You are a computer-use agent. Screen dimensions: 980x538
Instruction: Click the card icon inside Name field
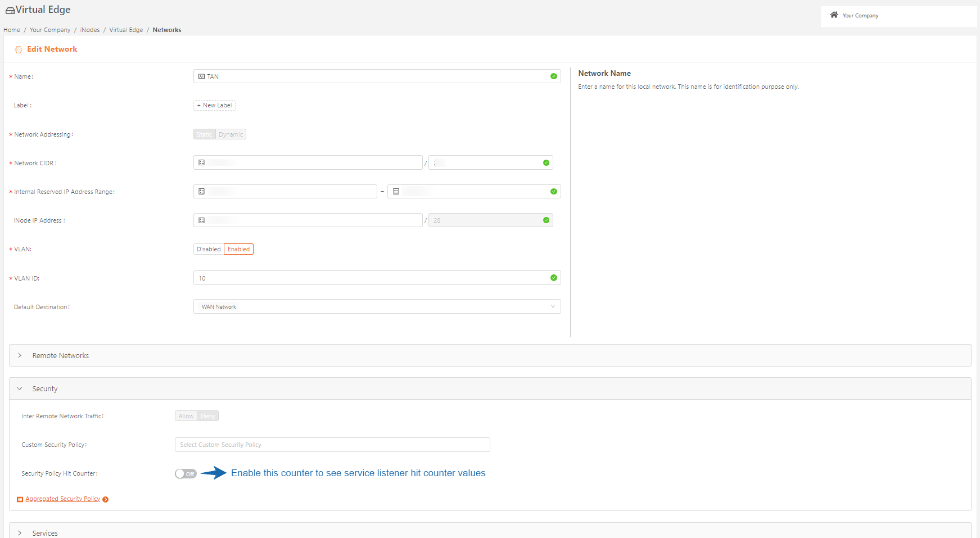click(202, 76)
